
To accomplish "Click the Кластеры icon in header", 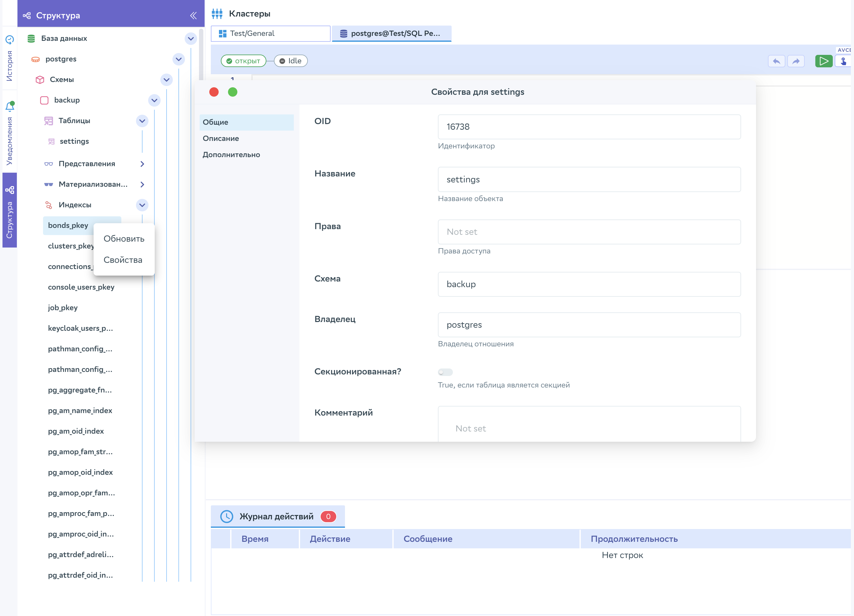I will point(217,13).
